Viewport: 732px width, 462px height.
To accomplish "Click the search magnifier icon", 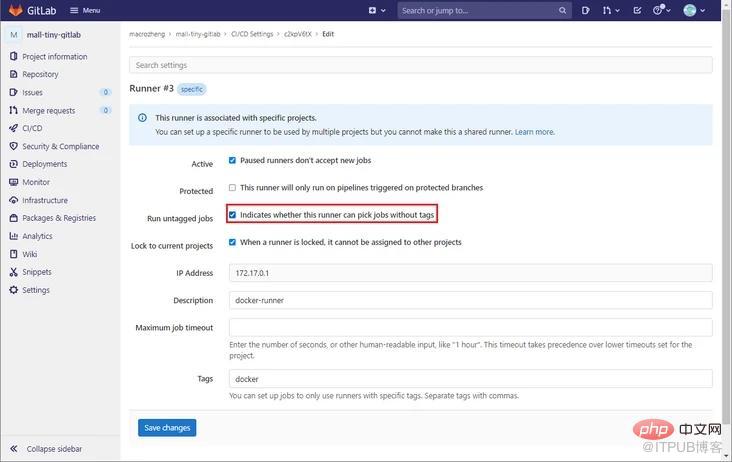I will pyautogui.click(x=562, y=10).
